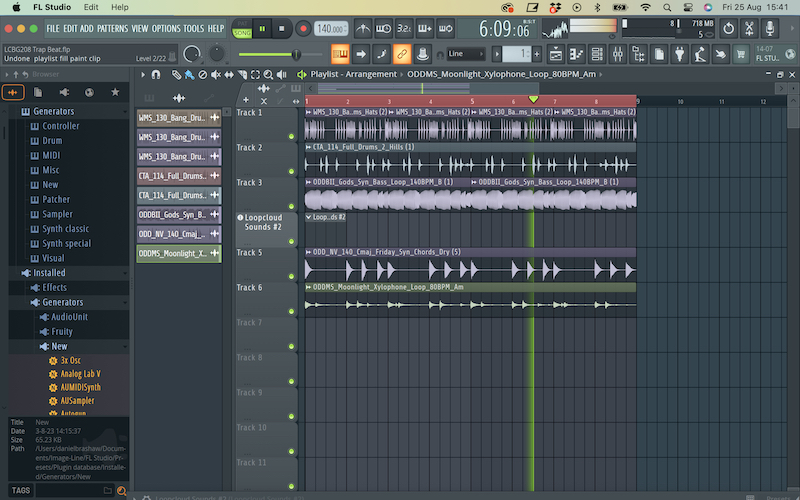Image resolution: width=800 pixels, height=500 pixels.
Task: Click the shopping cart content library icon
Action: pos(741,53)
